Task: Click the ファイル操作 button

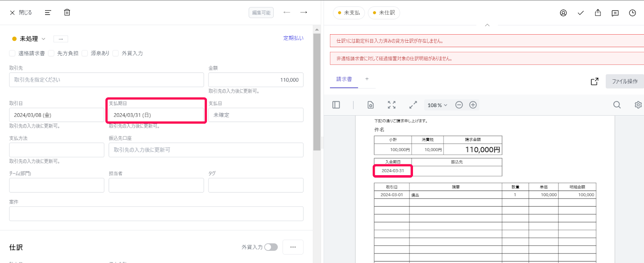Action: pos(625,81)
